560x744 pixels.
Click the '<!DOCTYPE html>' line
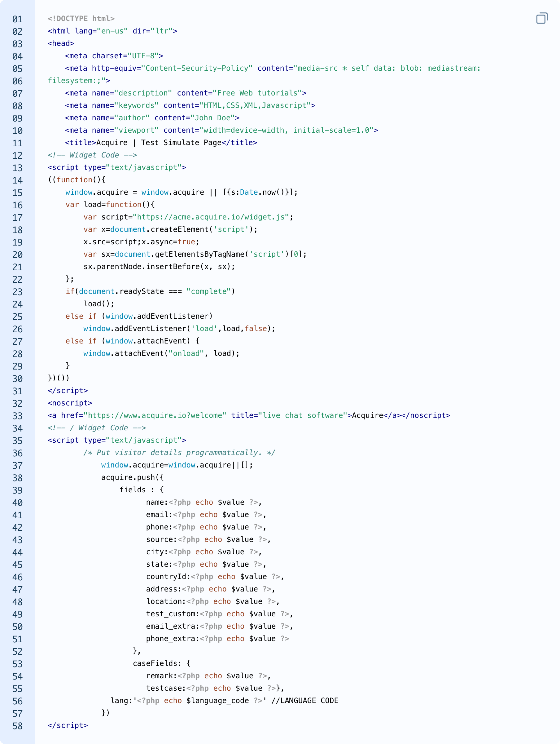pos(81,19)
